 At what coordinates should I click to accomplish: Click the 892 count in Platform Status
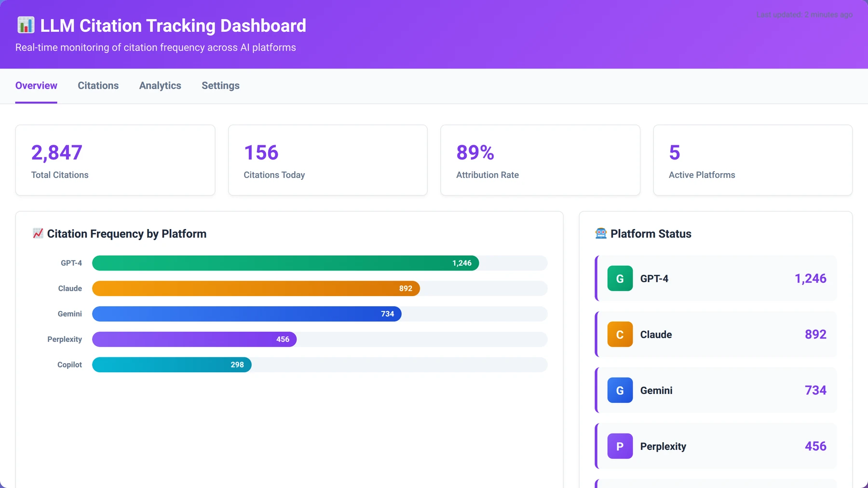(815, 334)
